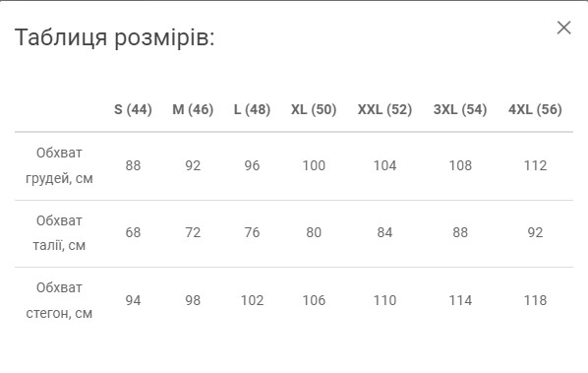This screenshot has height=373, width=588.
Task: Click chest value 88 for size S
Action: point(133,165)
